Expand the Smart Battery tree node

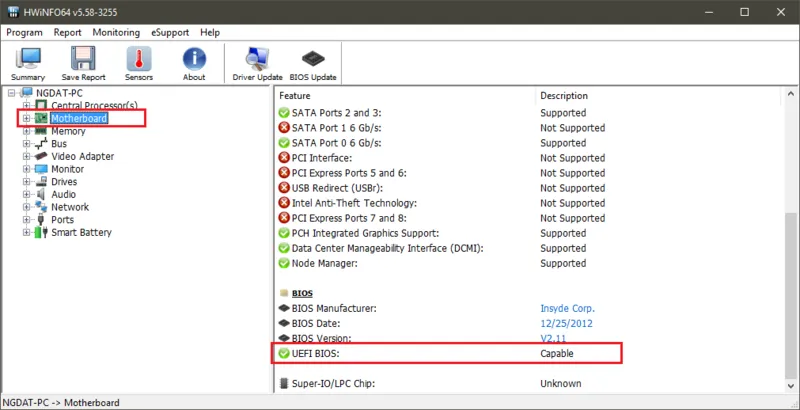click(x=26, y=233)
